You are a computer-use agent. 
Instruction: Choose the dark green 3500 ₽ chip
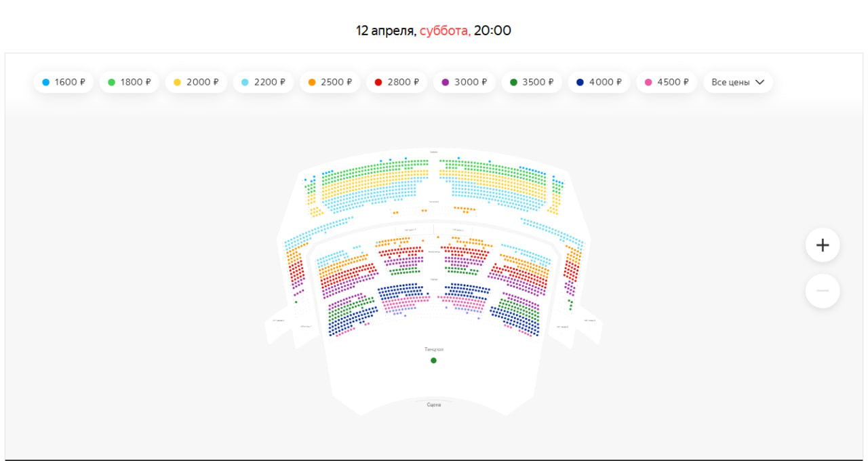532,82
